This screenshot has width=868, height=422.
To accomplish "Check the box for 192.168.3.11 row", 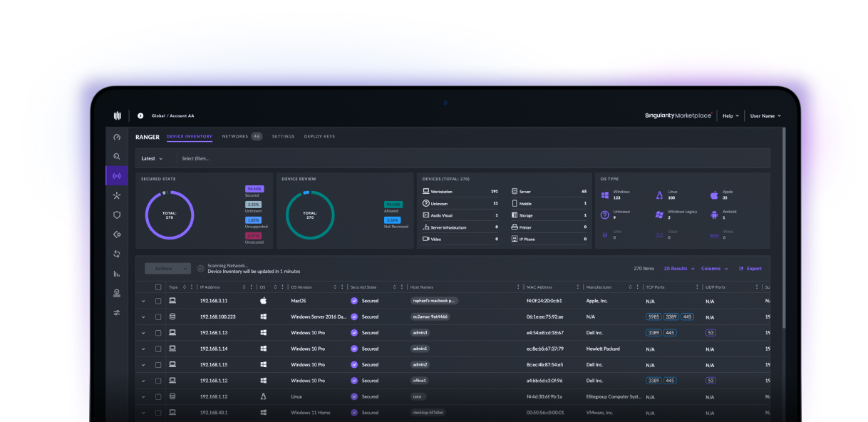I will 158,301.
